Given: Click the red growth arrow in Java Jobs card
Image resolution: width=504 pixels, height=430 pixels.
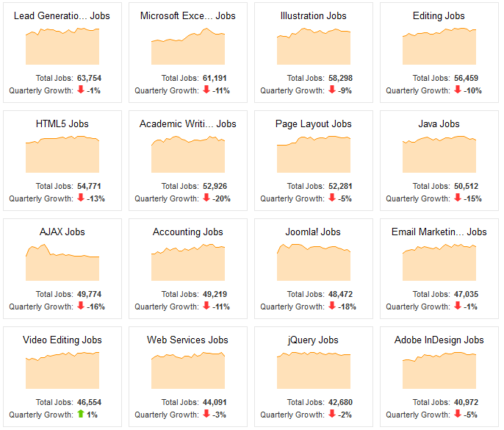Looking at the screenshot, I should point(458,198).
